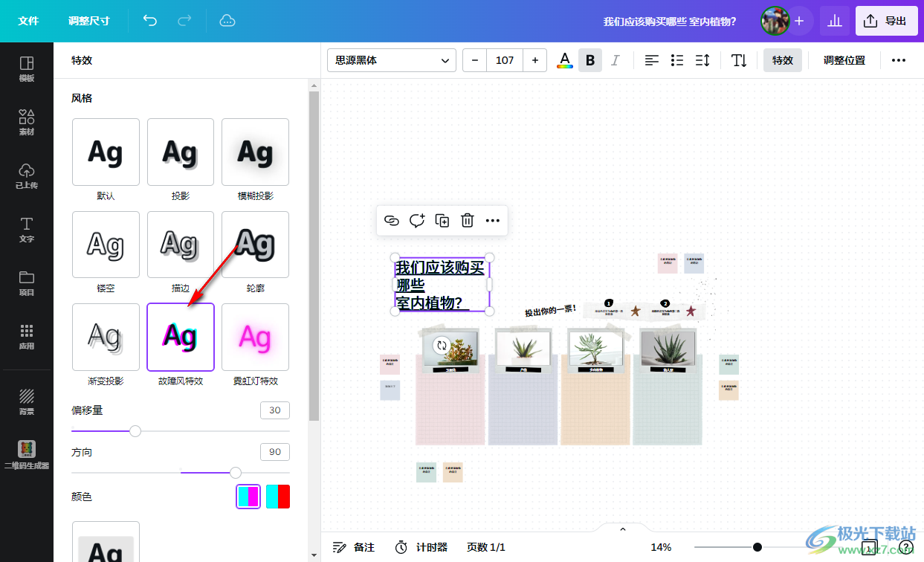Click the 调整位置 position button
Viewport: 924px width, 562px height.
click(844, 60)
